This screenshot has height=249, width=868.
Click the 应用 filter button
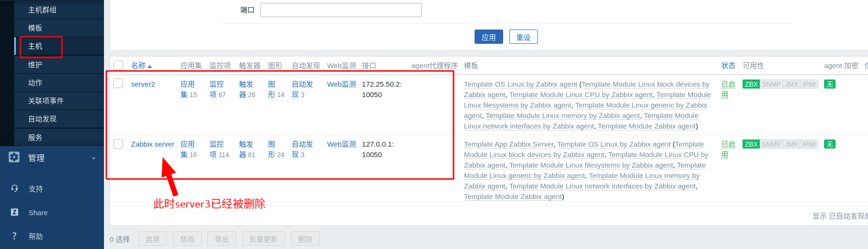[489, 37]
